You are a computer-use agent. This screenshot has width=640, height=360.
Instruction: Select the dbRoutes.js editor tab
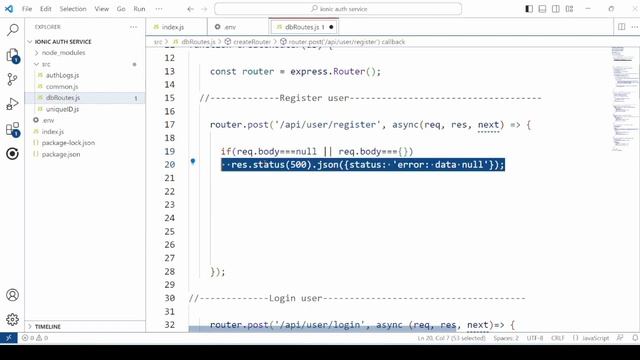[x=304, y=27]
